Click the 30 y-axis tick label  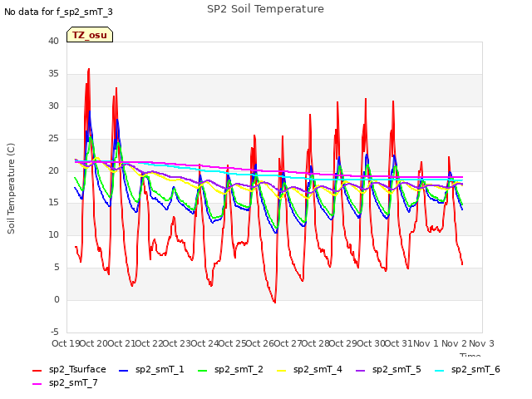coord(53,106)
